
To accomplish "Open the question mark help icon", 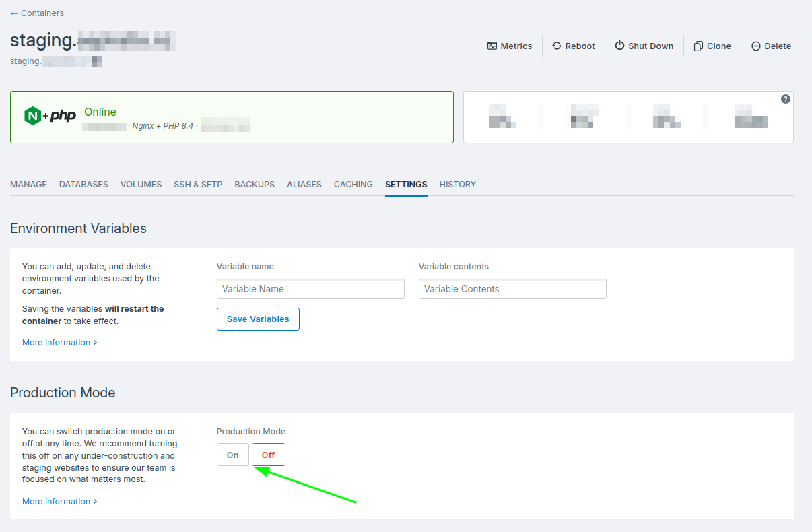I will 786,99.
